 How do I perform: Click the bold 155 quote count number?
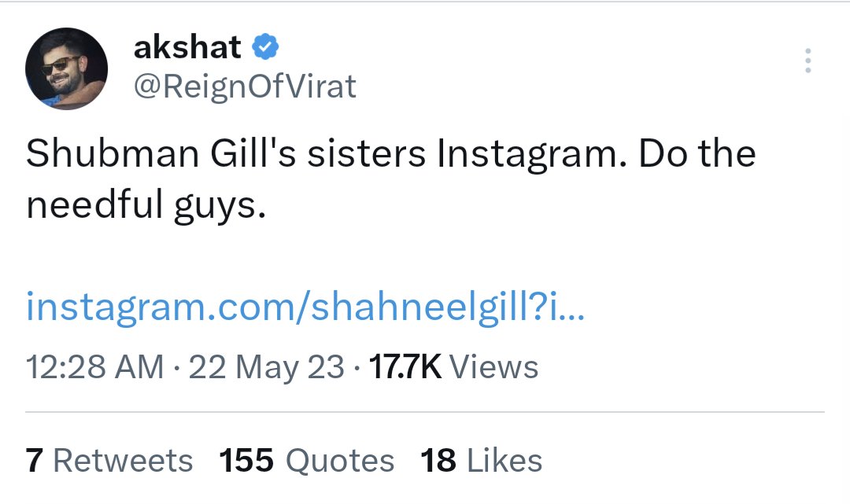click(247, 461)
